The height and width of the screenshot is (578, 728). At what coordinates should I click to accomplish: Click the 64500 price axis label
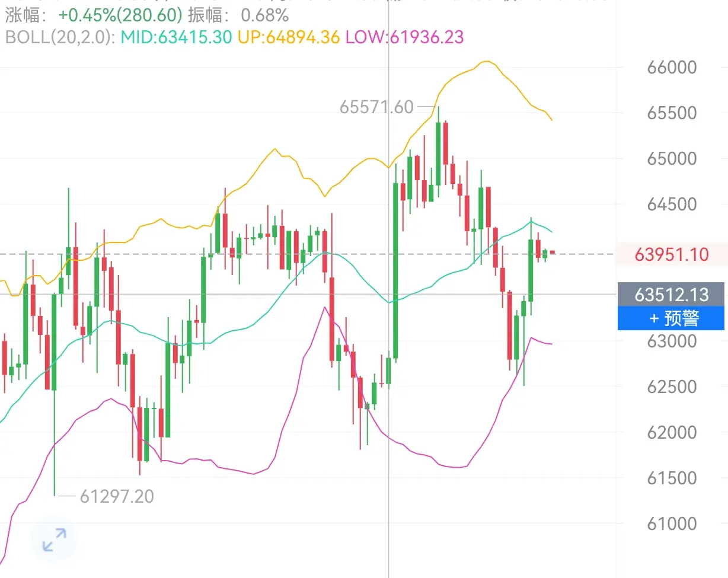672,205
